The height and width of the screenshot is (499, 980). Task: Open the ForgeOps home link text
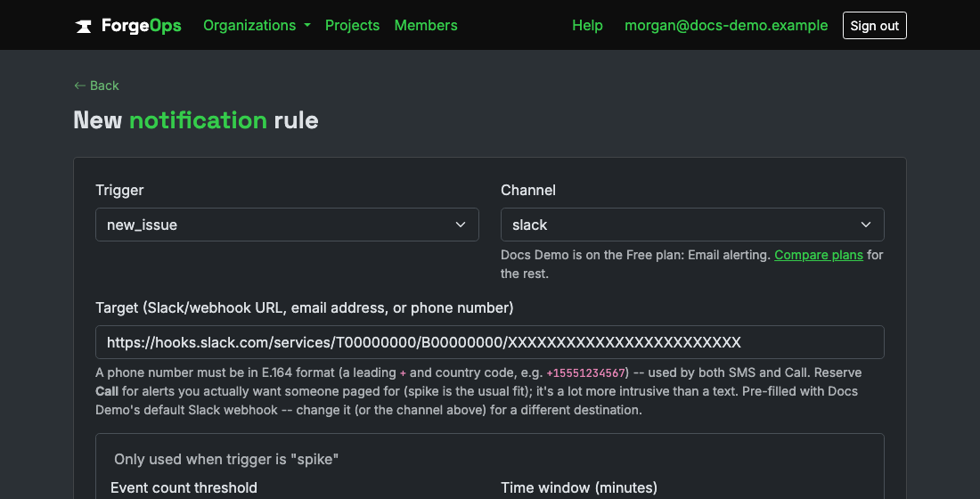pyautogui.click(x=142, y=26)
